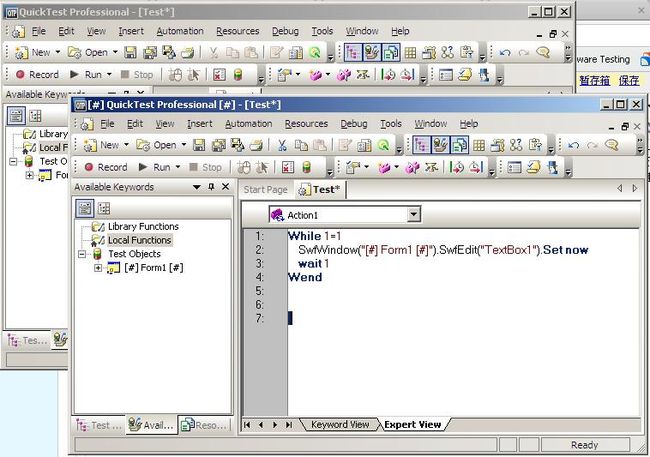
Task: Switch to the Reso... tab at the bottom of the front panel
Action: [x=205, y=425]
